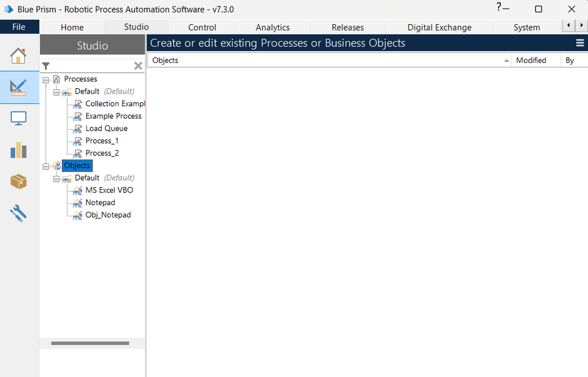The image size is (588, 377).
Task: Select 'Load Queue' label
Action: [107, 129]
